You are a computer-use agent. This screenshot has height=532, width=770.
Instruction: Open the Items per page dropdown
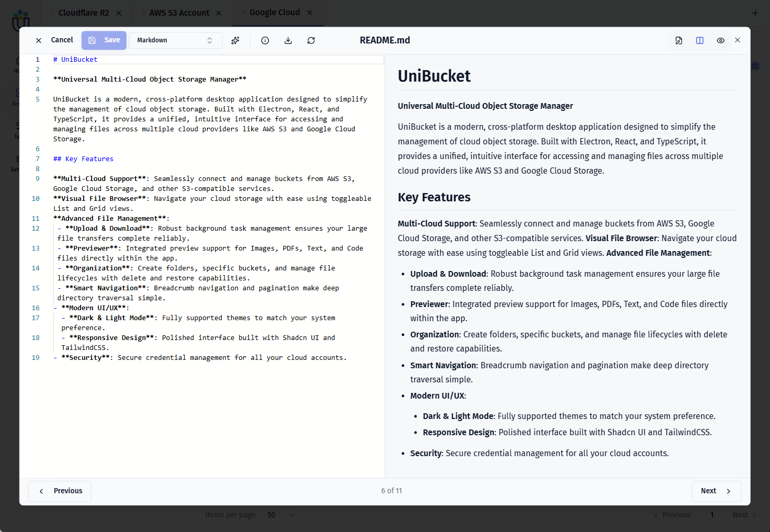point(281,515)
